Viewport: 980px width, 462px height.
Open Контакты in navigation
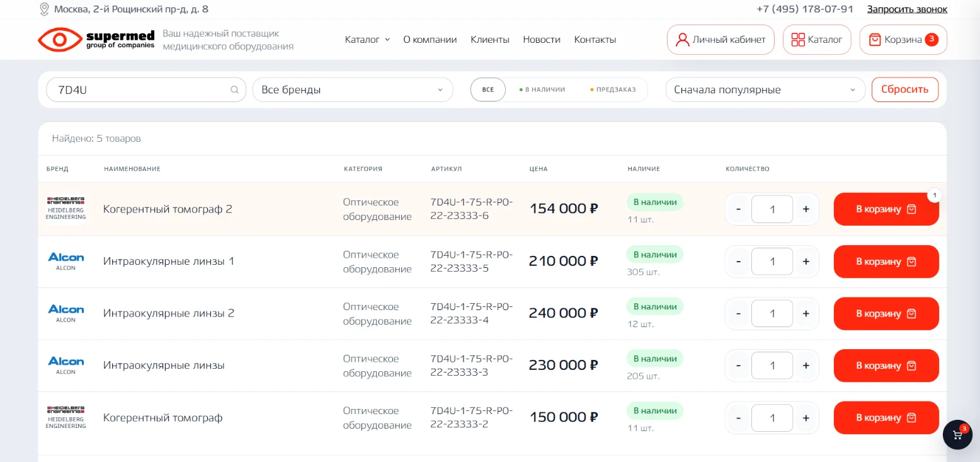coord(595,40)
